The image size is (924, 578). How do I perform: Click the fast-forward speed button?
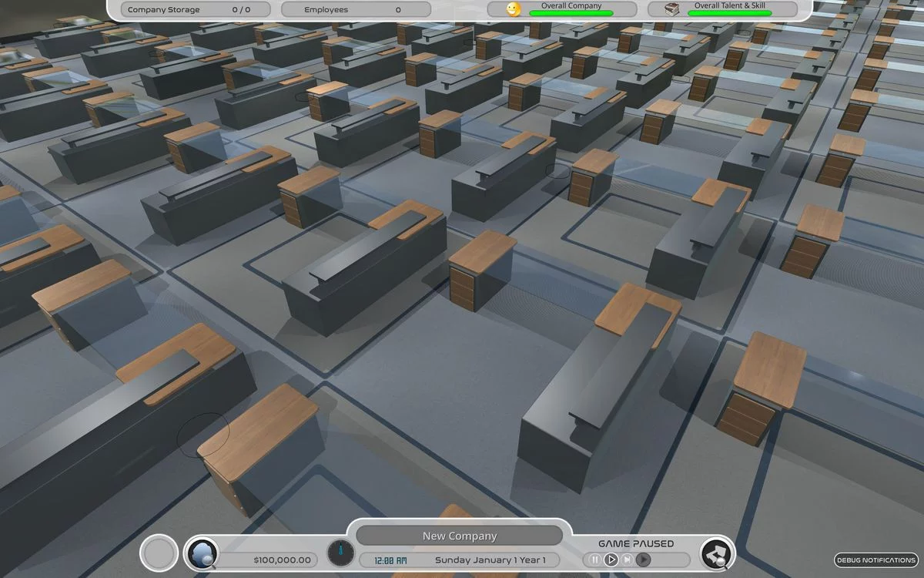tap(628, 560)
